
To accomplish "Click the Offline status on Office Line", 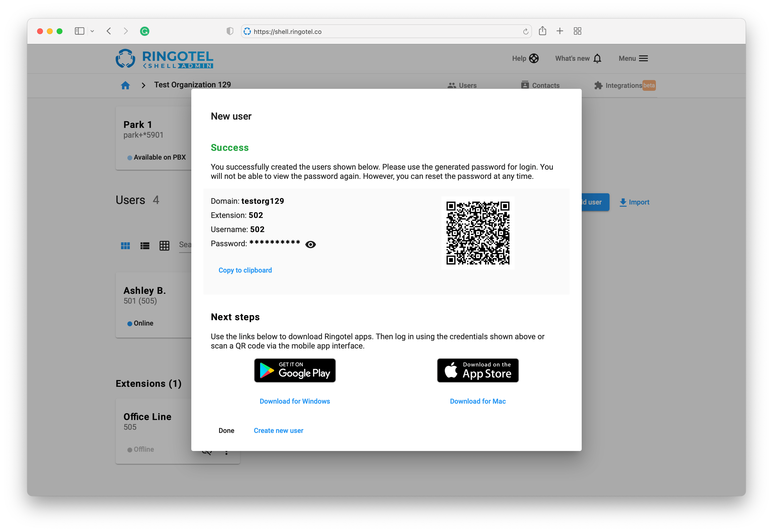I will 140,449.
